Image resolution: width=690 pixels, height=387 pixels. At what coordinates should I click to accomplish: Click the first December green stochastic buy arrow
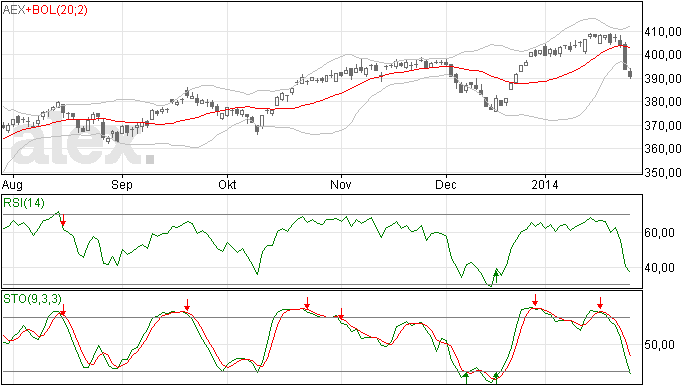pyautogui.click(x=466, y=378)
